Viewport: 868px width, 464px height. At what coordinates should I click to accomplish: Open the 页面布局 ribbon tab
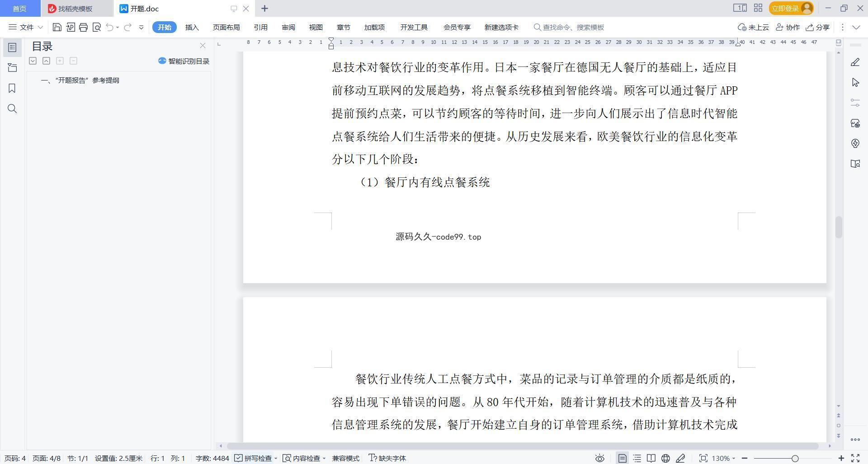[x=226, y=27]
